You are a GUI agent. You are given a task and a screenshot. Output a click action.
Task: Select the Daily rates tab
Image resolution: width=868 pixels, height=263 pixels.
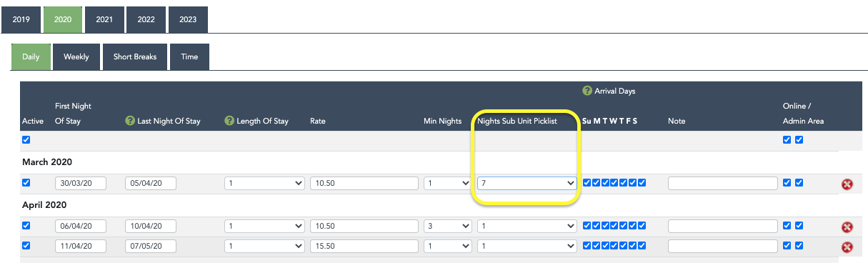pyautogui.click(x=31, y=56)
